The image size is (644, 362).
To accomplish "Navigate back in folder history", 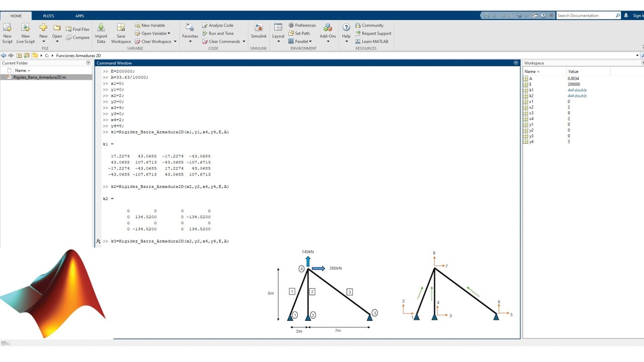I will click(4, 55).
